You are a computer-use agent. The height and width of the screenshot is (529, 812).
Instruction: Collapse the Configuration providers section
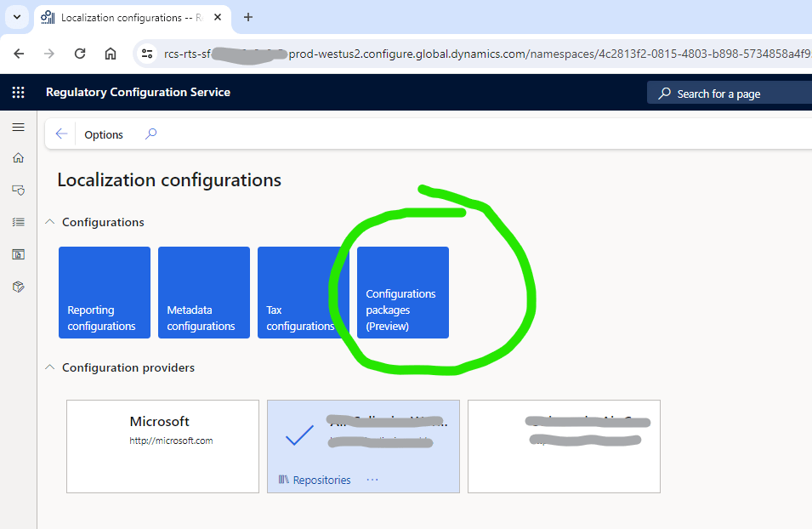tap(50, 367)
